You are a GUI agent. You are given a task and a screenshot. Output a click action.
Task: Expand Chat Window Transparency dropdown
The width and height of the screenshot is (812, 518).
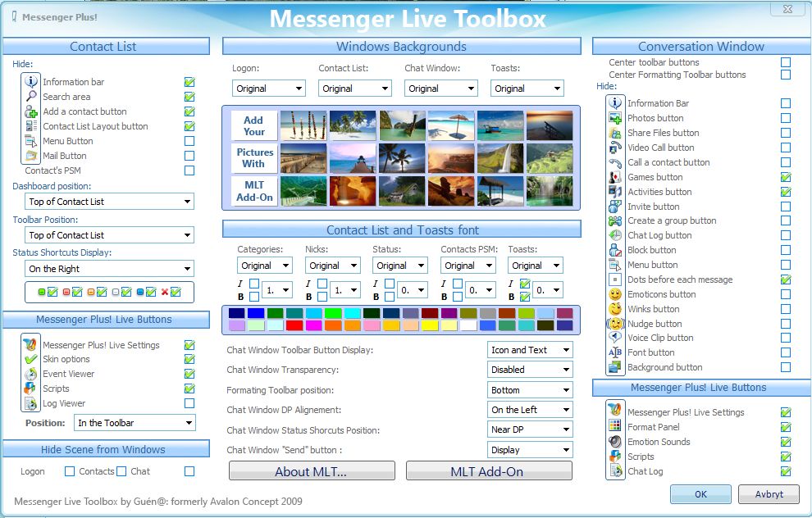[530, 370]
